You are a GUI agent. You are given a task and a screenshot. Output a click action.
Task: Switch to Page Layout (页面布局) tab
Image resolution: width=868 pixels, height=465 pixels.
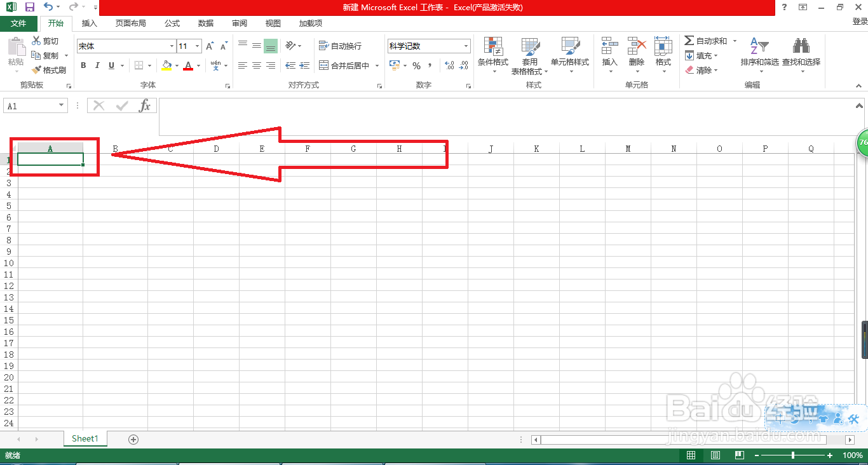pyautogui.click(x=130, y=24)
